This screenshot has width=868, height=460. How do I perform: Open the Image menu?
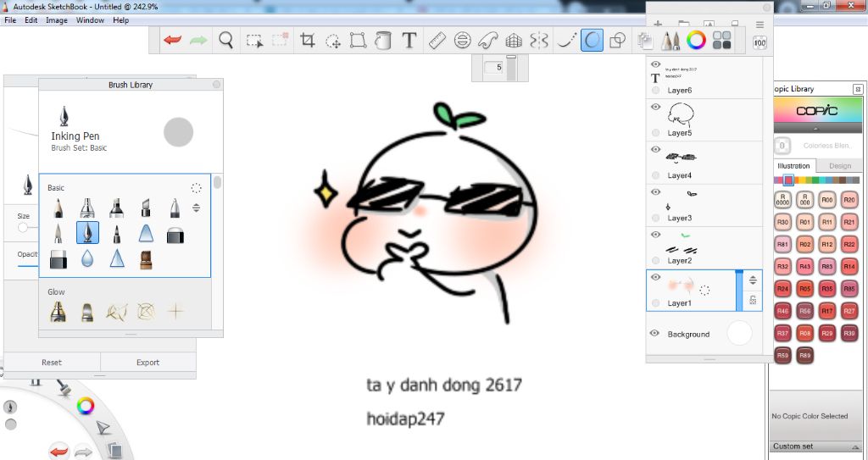(x=57, y=20)
